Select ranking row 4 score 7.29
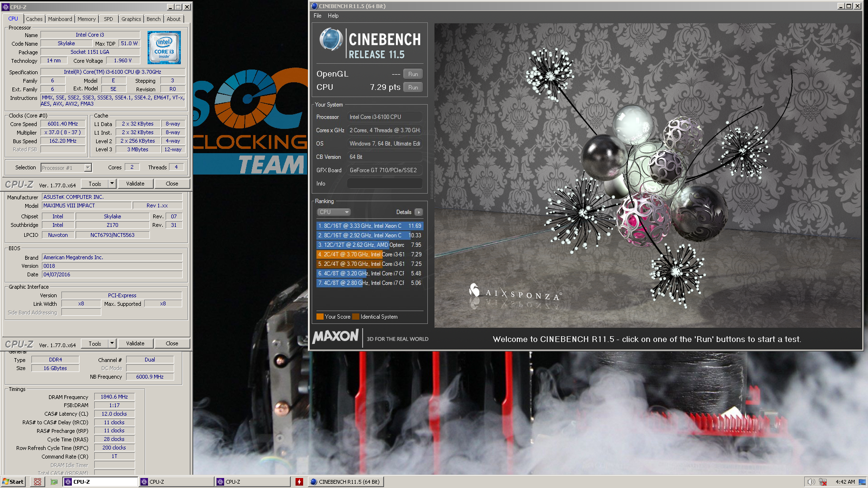The width and height of the screenshot is (868, 488). (x=369, y=254)
